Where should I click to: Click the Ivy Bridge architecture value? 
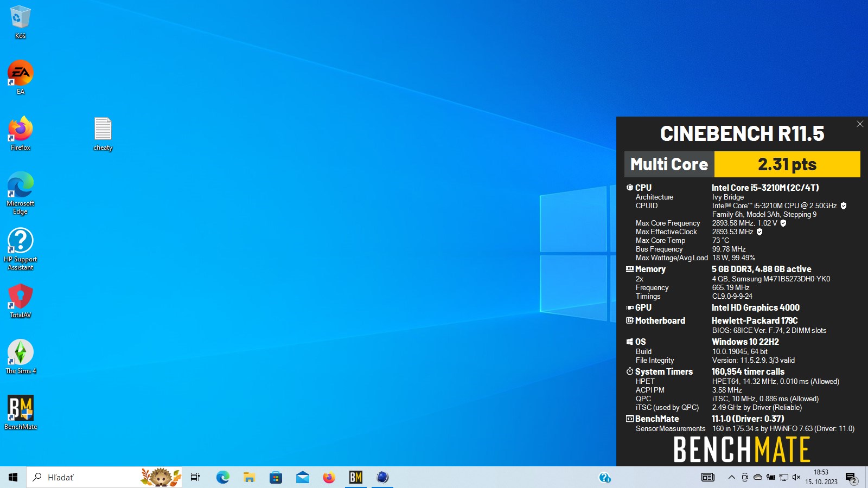(728, 197)
